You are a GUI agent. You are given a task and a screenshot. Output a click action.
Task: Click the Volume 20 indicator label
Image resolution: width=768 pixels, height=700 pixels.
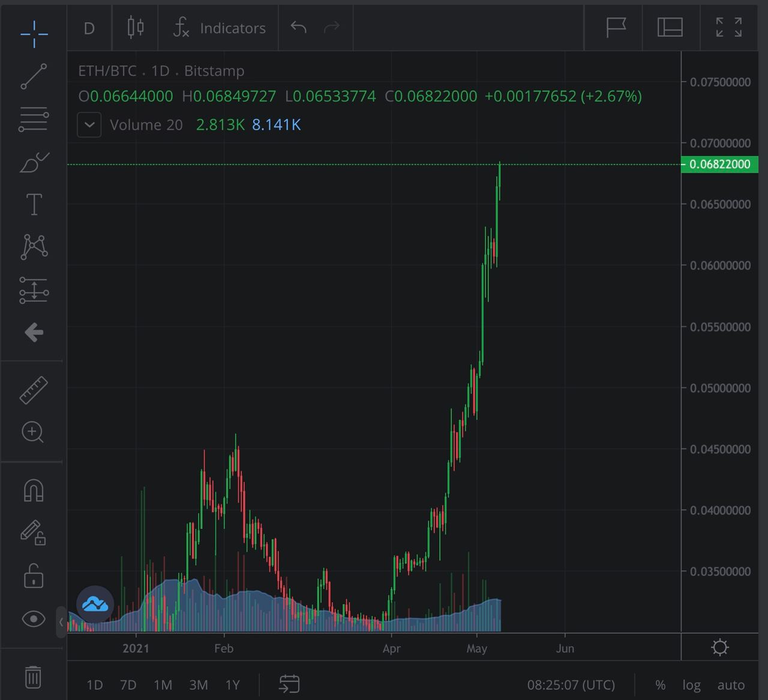click(146, 125)
